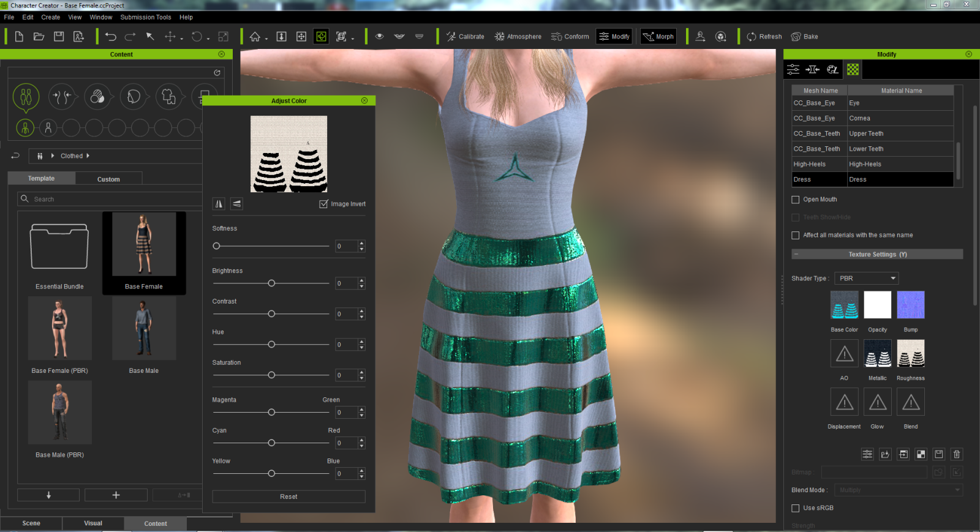Toggle the Refresh button in toolbar
This screenshot has height=532, width=980.
[x=764, y=37]
